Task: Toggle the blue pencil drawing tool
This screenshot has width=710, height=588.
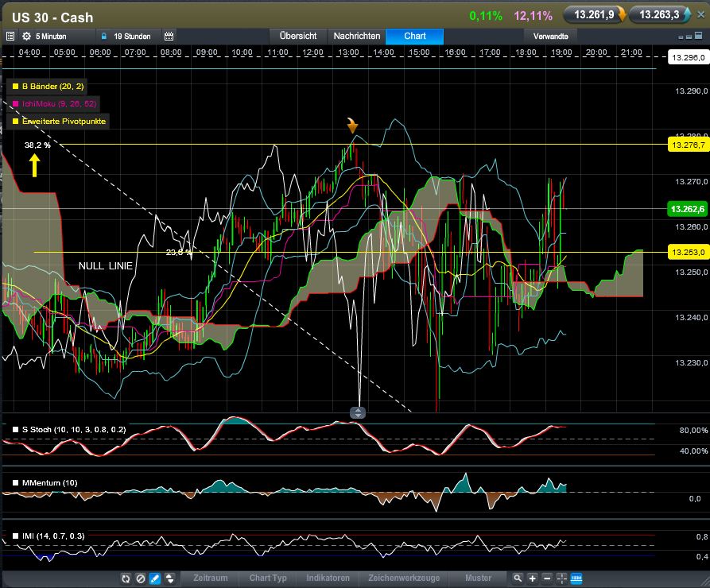Action: click(x=155, y=578)
